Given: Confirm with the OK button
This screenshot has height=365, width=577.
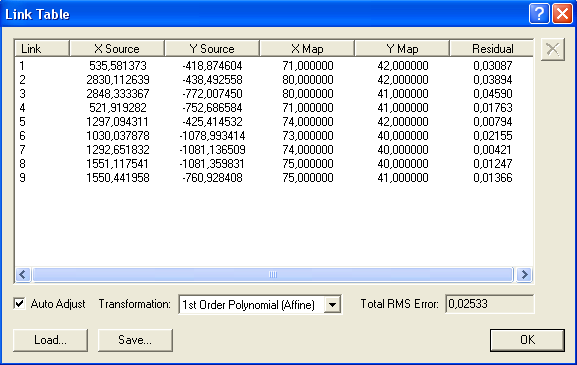Looking at the screenshot, I should pos(527,340).
